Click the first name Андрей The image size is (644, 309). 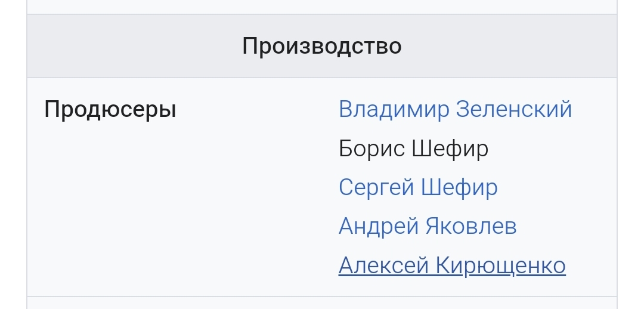pos(378,226)
